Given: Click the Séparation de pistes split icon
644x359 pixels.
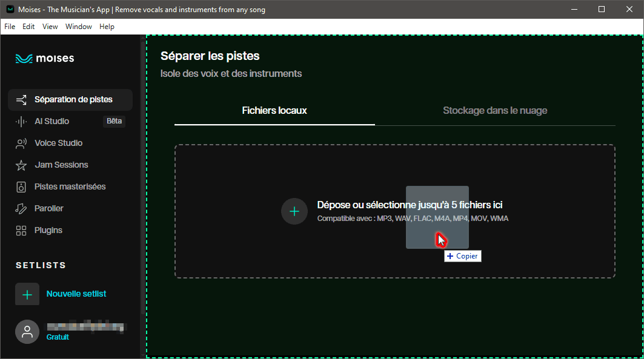Looking at the screenshot, I should tap(21, 100).
